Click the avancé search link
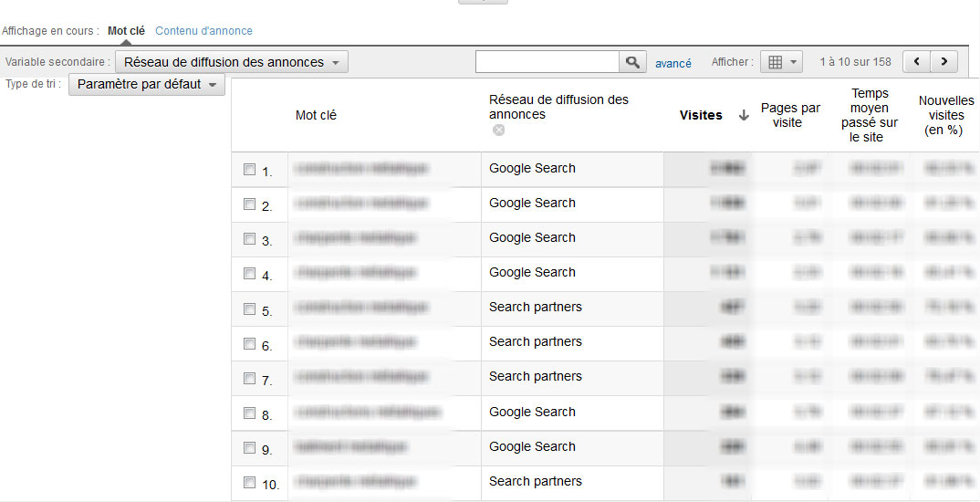The width and height of the screenshot is (980, 502). (672, 63)
